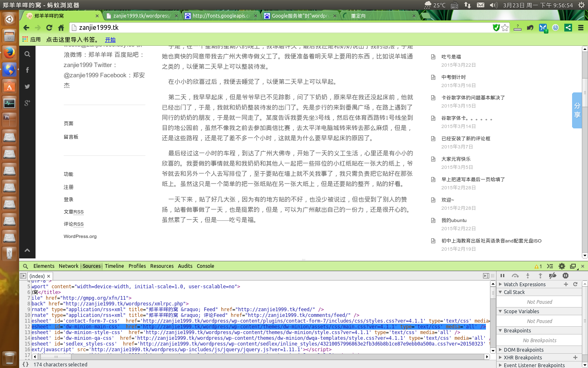The height and width of the screenshot is (368, 588).
Task: Open the Facebook link in site sidebar
Action: pos(27,70)
